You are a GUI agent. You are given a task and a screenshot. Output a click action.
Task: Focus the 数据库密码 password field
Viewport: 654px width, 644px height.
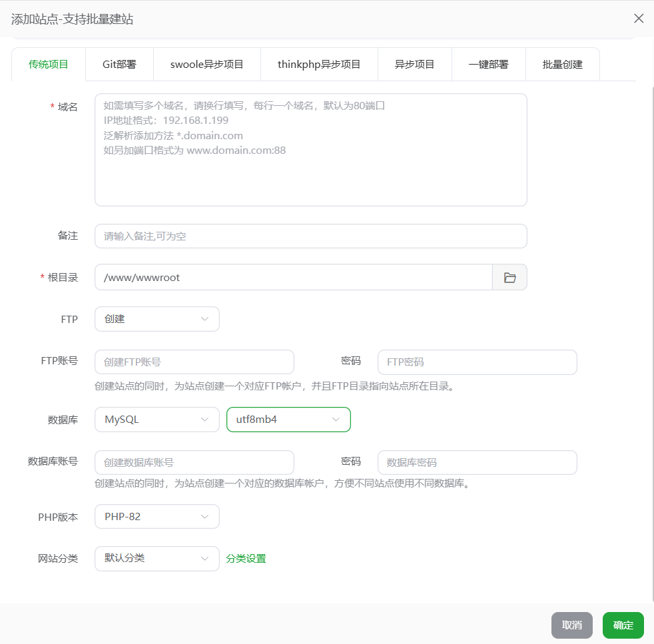(476, 463)
